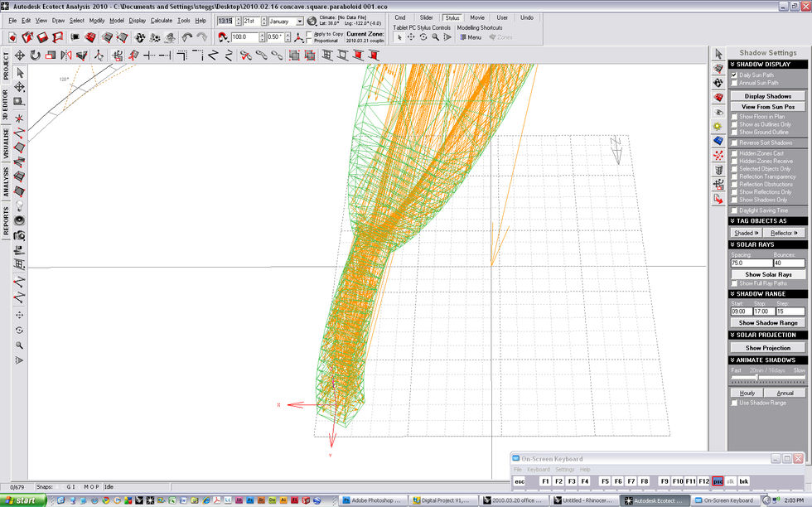Screen dimensions: 812x507
Task: Click the Save model floppy icon
Action: point(42,37)
